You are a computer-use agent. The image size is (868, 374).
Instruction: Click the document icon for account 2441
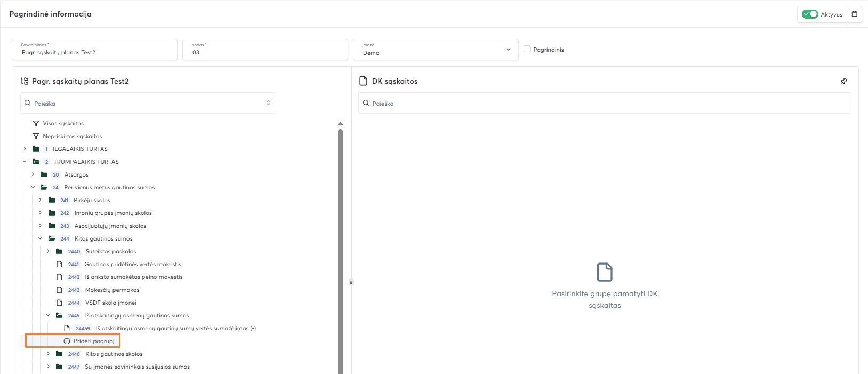(x=60, y=264)
